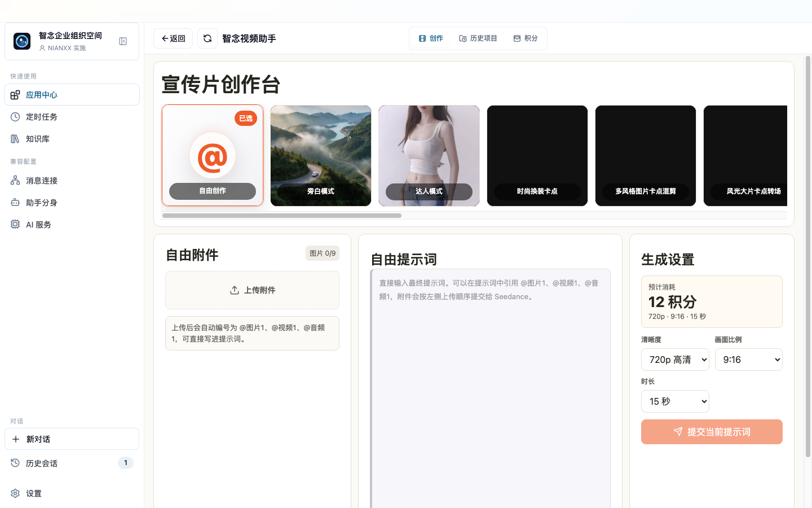
Task: Click the 历史会话 history icon
Action: (15, 463)
